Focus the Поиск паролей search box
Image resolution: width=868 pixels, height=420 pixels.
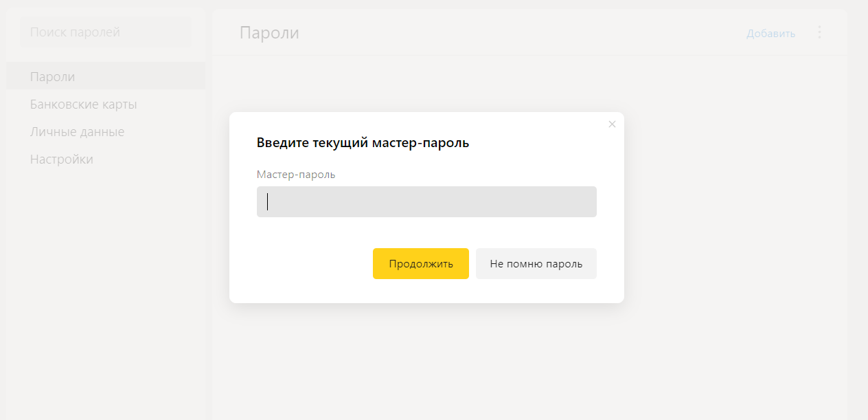[106, 32]
